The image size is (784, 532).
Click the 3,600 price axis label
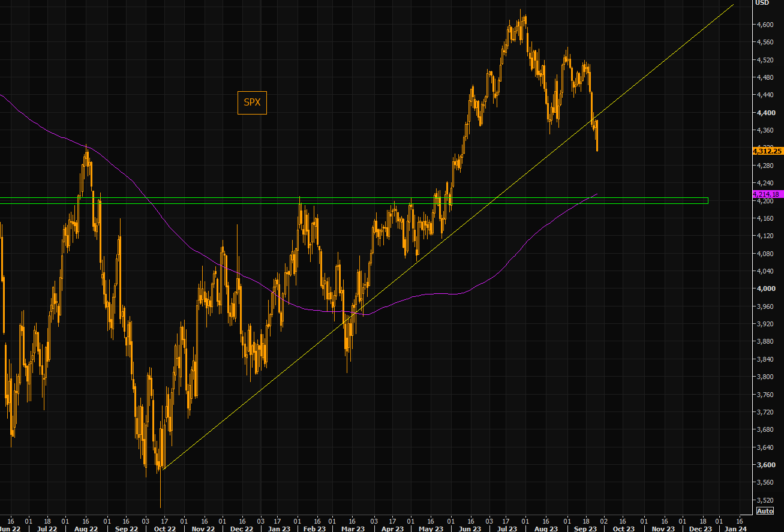click(765, 465)
